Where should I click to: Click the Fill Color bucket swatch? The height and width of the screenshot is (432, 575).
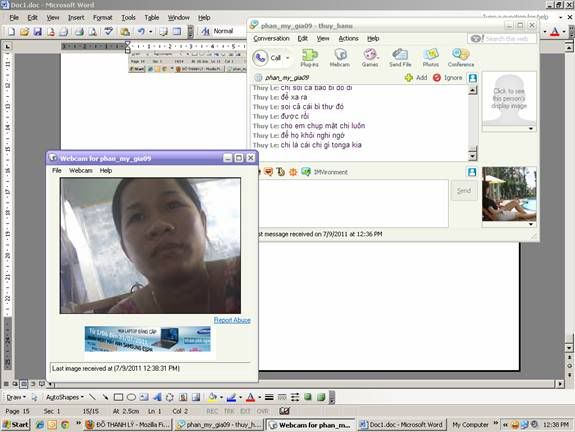(212, 397)
